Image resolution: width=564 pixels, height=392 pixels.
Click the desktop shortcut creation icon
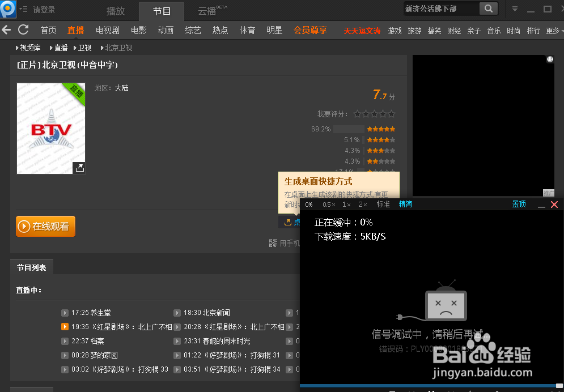pos(288,222)
